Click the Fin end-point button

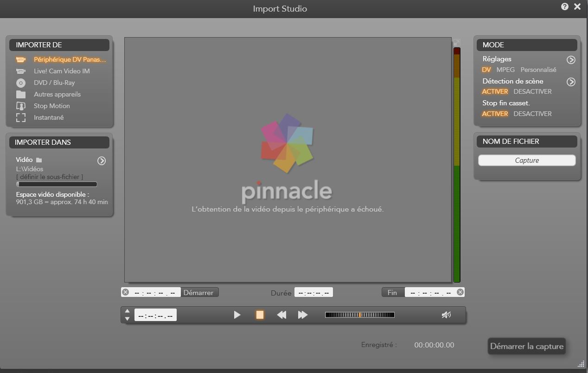tap(392, 292)
